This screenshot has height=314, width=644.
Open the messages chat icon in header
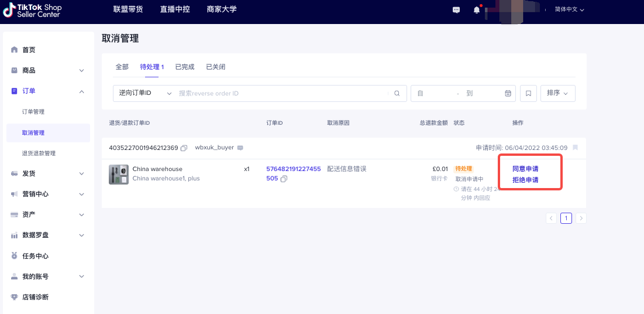point(456,10)
